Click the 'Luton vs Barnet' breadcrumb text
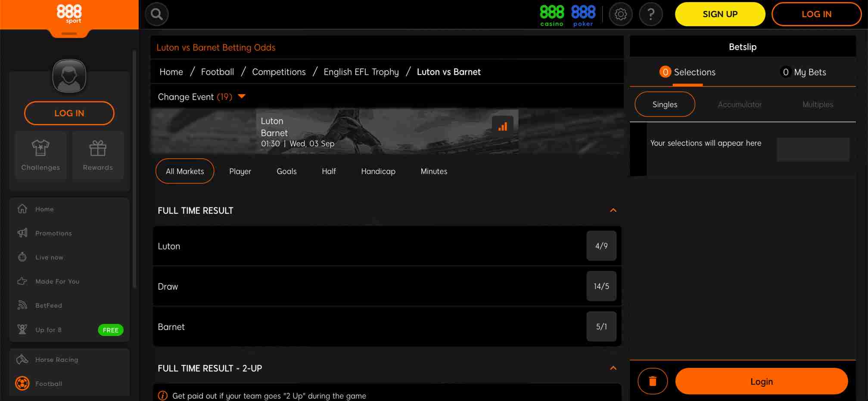 click(448, 72)
